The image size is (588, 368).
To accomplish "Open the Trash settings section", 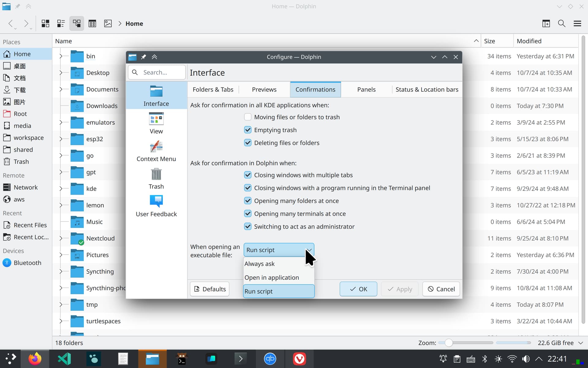I will click(x=156, y=179).
